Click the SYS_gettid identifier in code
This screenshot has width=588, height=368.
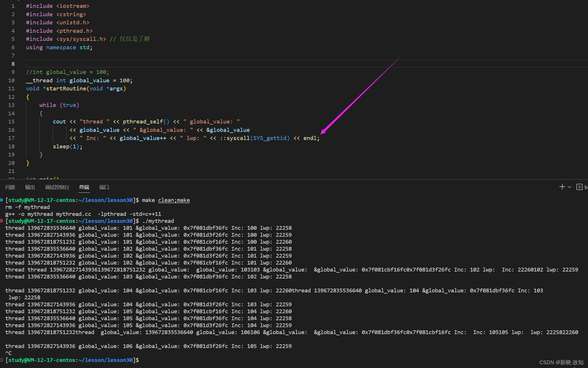click(x=270, y=138)
